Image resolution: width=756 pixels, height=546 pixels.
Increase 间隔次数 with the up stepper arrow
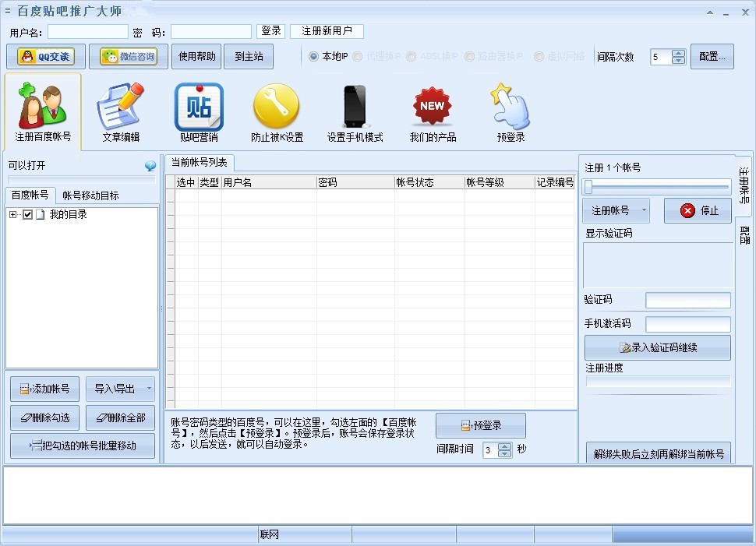point(678,52)
